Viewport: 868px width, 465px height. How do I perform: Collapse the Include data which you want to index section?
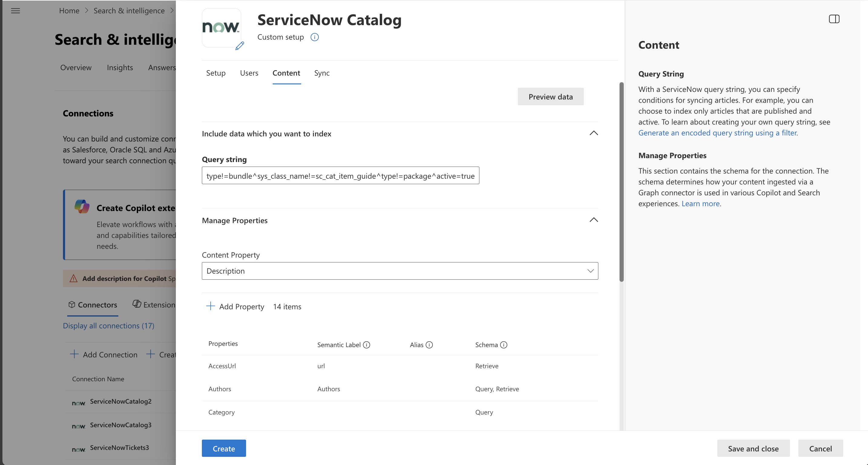pyautogui.click(x=593, y=133)
